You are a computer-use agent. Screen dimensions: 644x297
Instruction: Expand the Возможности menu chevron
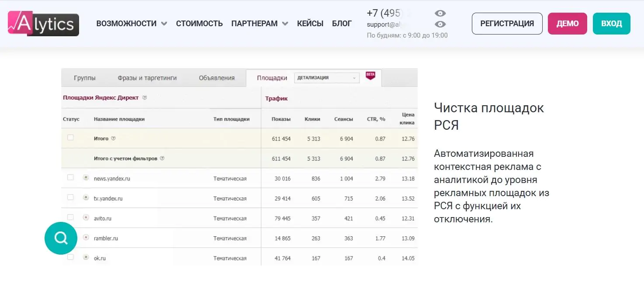tap(164, 24)
